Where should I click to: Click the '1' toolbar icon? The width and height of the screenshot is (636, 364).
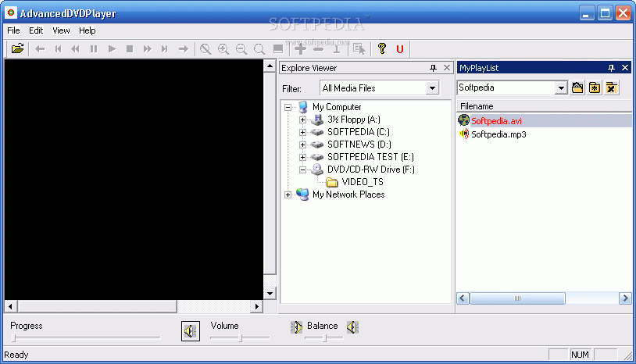point(337,49)
